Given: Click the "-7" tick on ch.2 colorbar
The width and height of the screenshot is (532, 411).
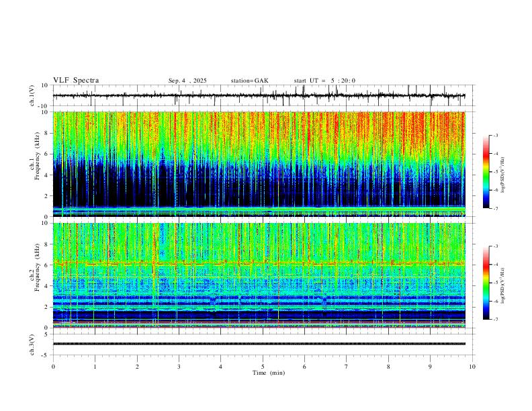Looking at the screenshot, I should point(496,320).
